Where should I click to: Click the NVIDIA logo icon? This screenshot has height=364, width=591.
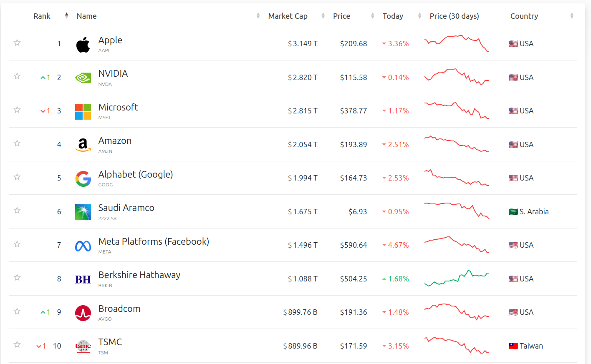(x=83, y=78)
